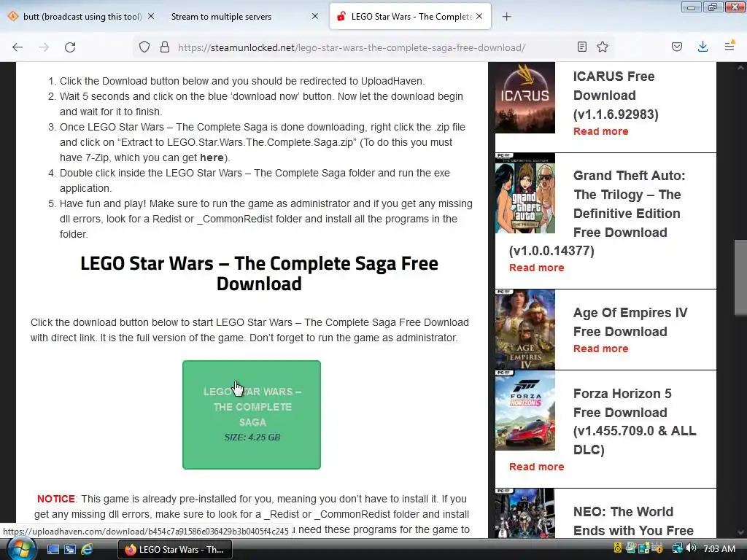Click the scrollbar up arrow
The image size is (747, 560).
[740, 68]
